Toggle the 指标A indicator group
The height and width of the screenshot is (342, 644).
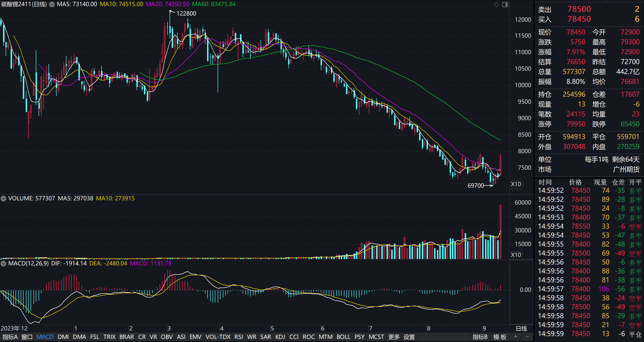[x=10, y=337]
